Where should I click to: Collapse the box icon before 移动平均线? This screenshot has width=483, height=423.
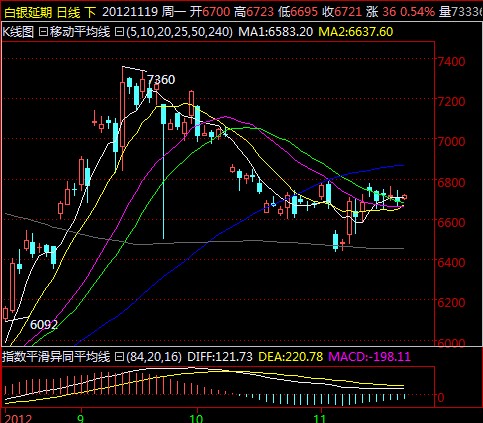44,32
